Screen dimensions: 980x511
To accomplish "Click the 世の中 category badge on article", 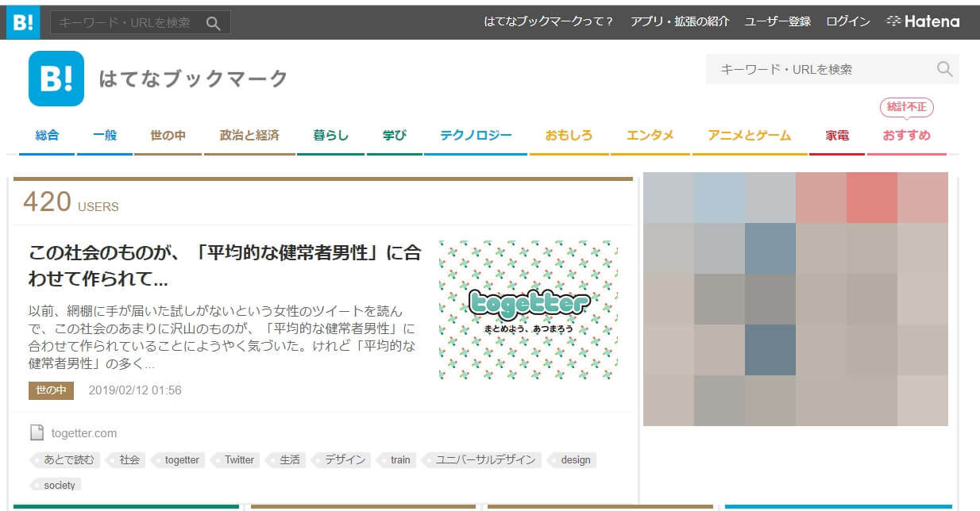I will [51, 390].
